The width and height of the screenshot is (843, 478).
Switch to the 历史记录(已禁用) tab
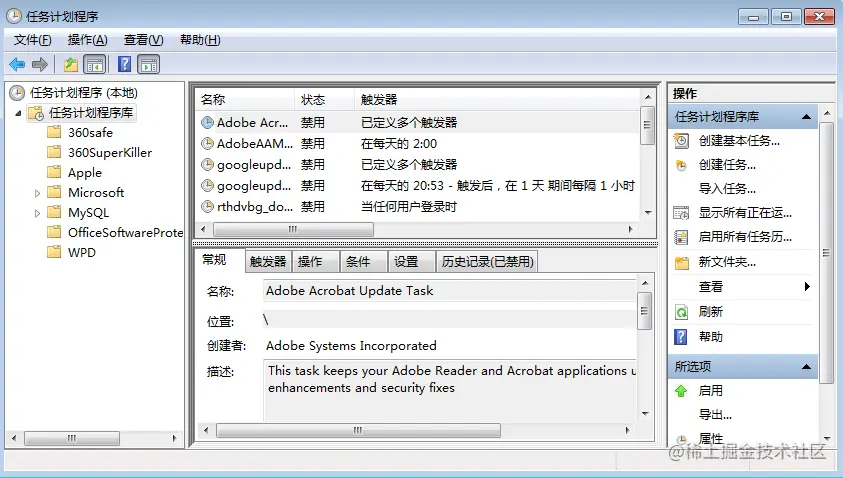pos(488,262)
